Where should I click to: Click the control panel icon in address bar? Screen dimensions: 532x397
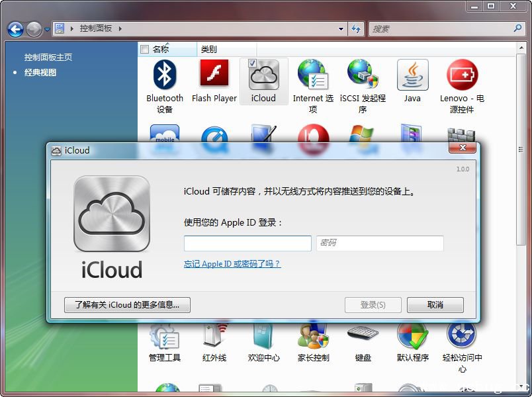[x=60, y=28]
